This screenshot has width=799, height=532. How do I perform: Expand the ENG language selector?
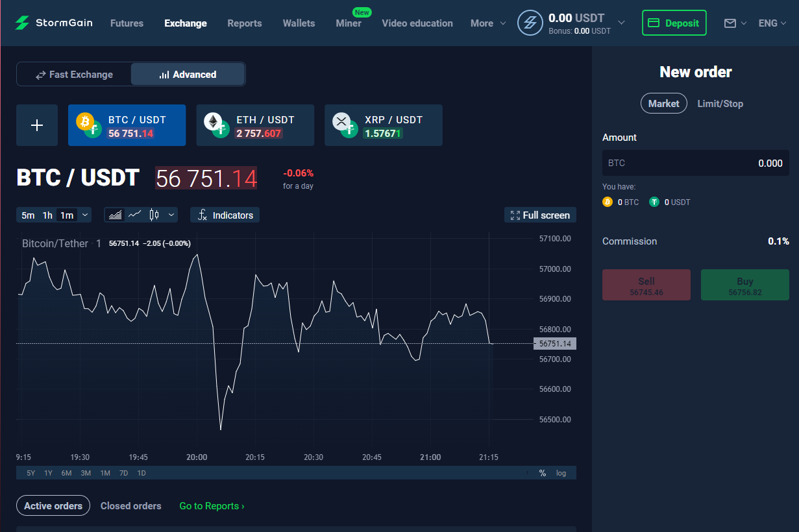772,23
